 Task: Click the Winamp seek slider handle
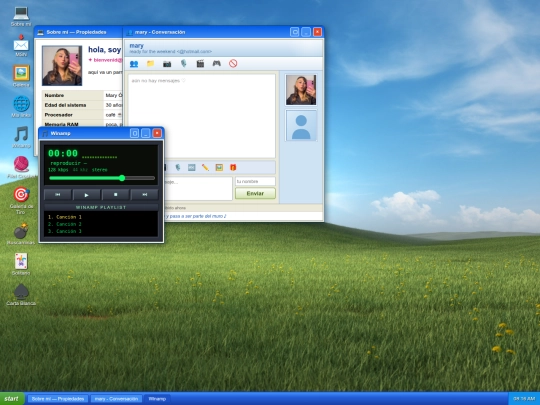click(122, 178)
